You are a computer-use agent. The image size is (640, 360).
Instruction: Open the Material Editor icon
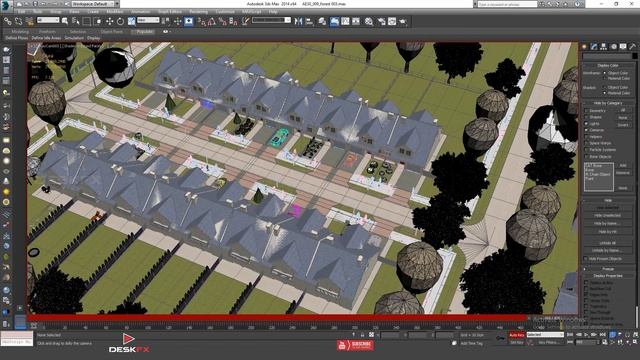click(369, 21)
